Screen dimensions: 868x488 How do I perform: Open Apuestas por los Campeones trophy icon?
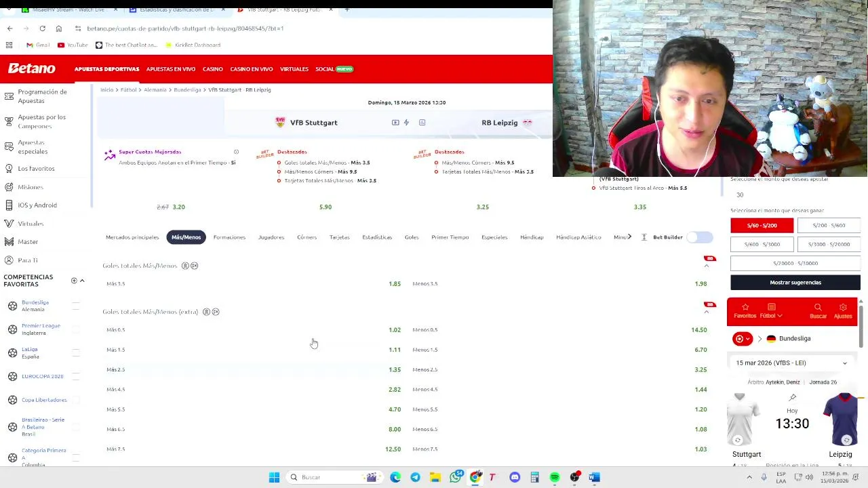click(x=9, y=121)
